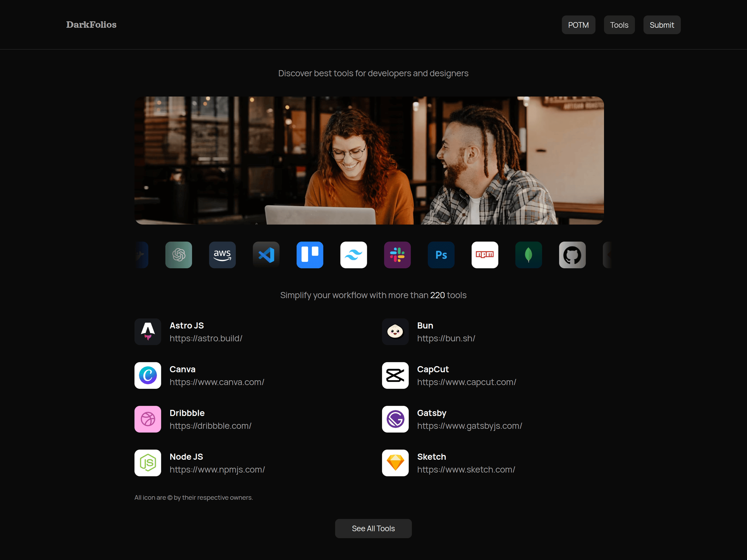This screenshot has width=747, height=560.
Task: Visit the https://www.npmjs.com/ link
Action: (x=217, y=470)
